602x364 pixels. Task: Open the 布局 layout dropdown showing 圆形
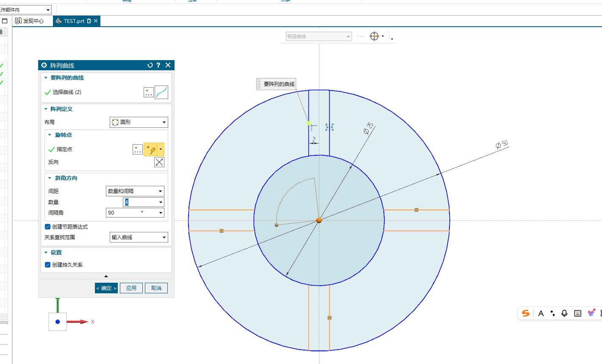[139, 122]
